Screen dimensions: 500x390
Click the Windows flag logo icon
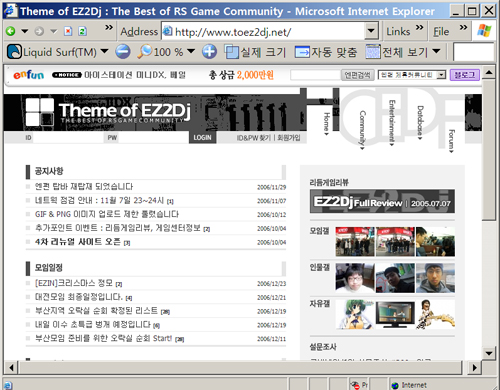(484, 31)
